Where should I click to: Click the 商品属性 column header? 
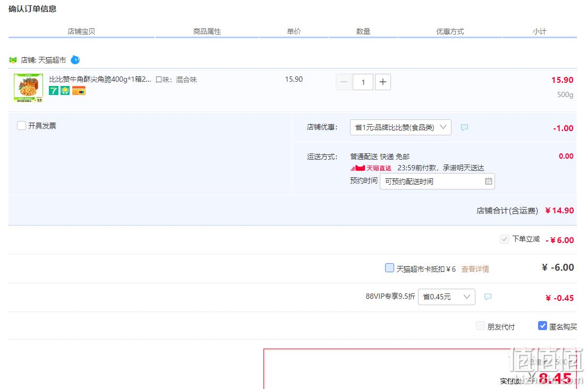point(207,31)
